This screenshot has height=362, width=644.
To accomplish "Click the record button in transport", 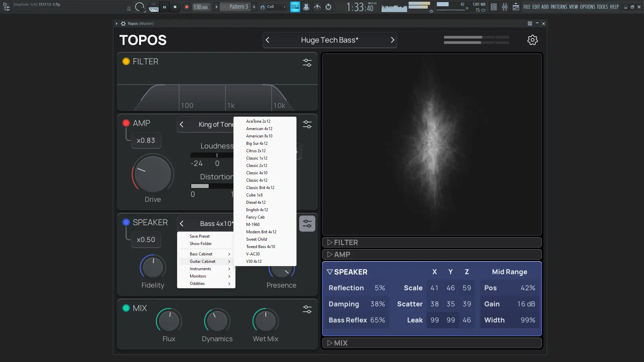I will pyautogui.click(x=187, y=7).
